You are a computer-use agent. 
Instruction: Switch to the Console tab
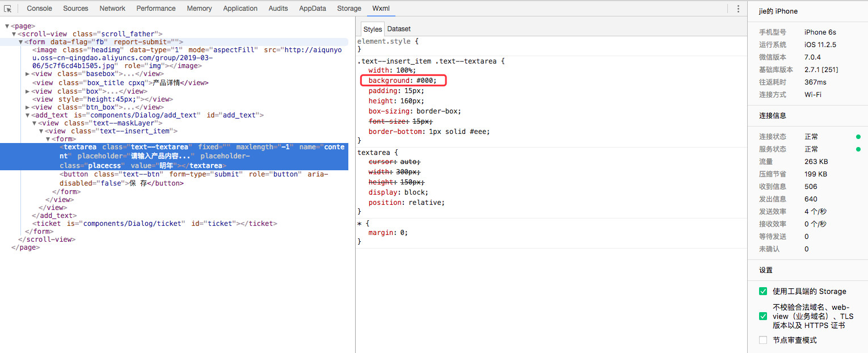pyautogui.click(x=39, y=9)
